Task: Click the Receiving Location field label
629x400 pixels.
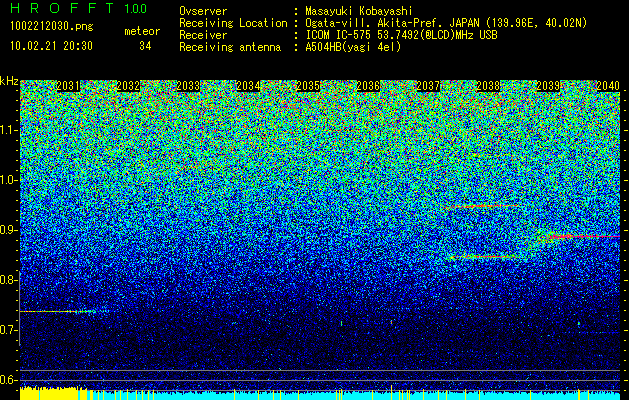Action: (x=233, y=23)
